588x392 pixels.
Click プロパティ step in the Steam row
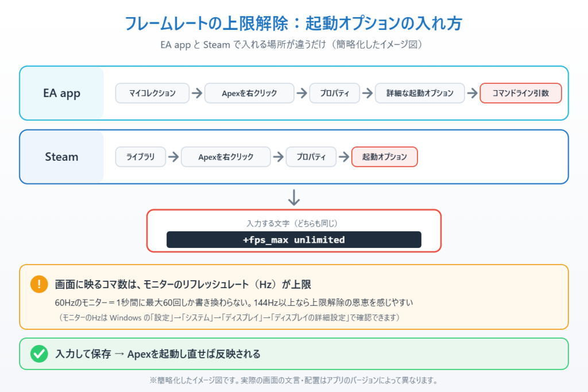click(x=311, y=157)
